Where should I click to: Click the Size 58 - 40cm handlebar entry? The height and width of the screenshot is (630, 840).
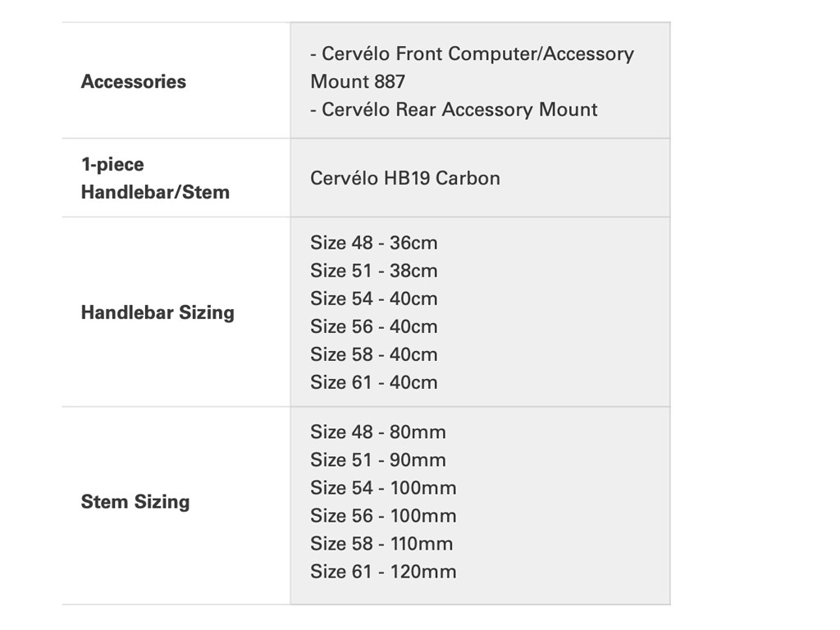tap(374, 354)
